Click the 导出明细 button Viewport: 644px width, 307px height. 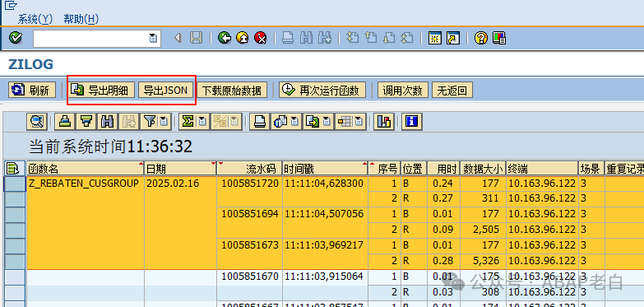[102, 90]
